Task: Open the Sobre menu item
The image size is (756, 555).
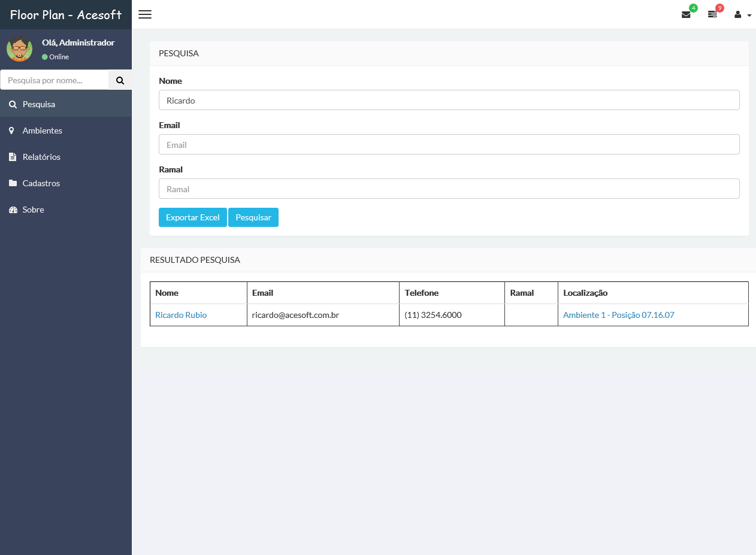Action: pos(66,210)
